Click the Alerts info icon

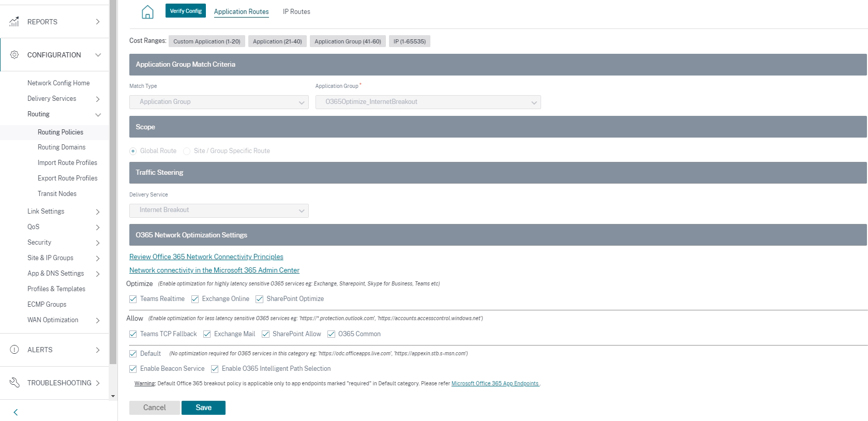click(14, 350)
